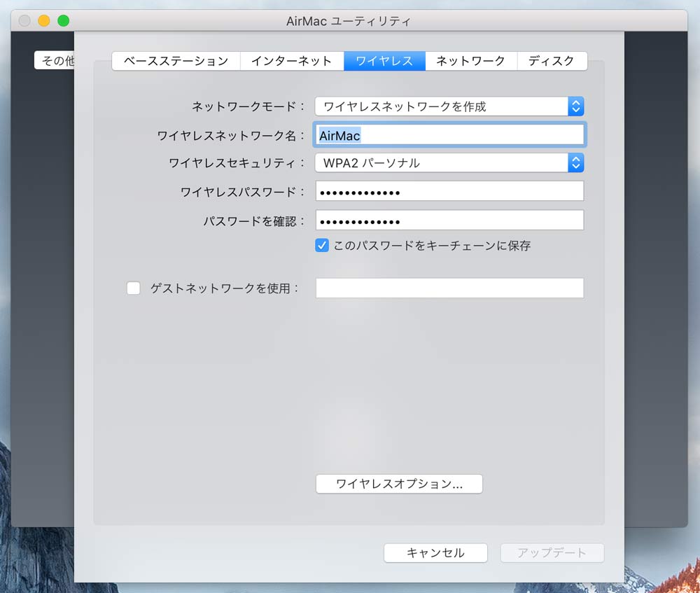Open the インターネット tab
The image size is (700, 593).
(x=292, y=61)
